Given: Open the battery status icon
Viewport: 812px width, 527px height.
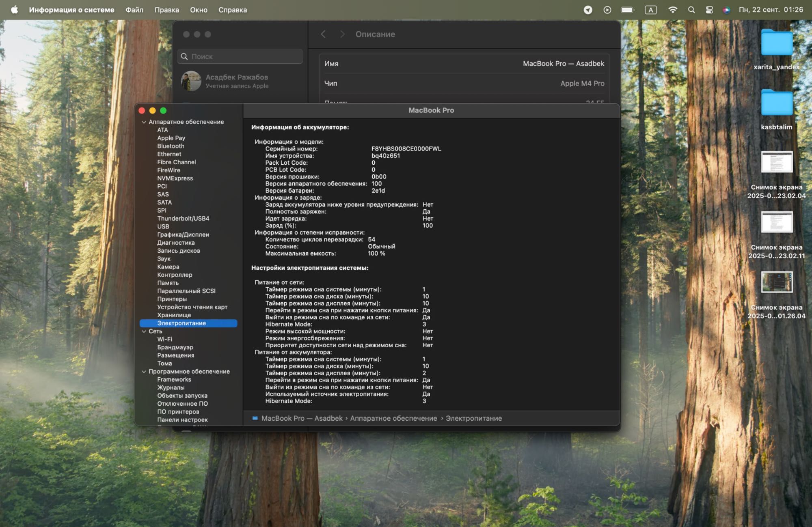Looking at the screenshot, I should point(628,10).
